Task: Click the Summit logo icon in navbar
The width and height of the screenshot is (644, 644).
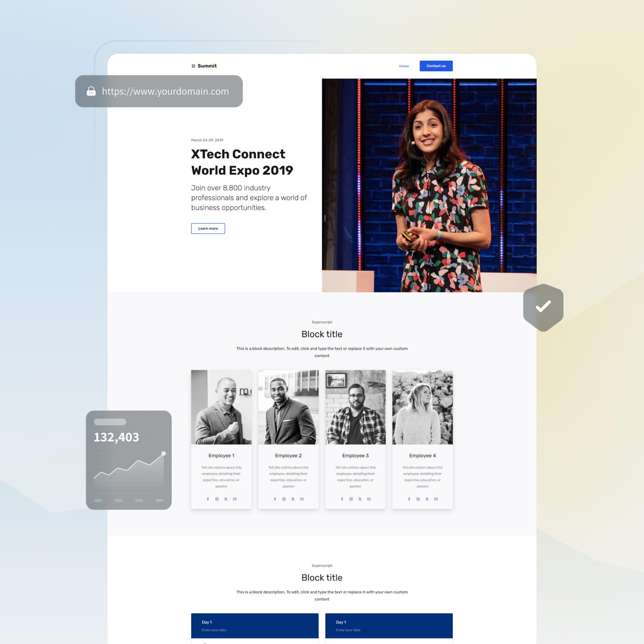Action: [193, 66]
